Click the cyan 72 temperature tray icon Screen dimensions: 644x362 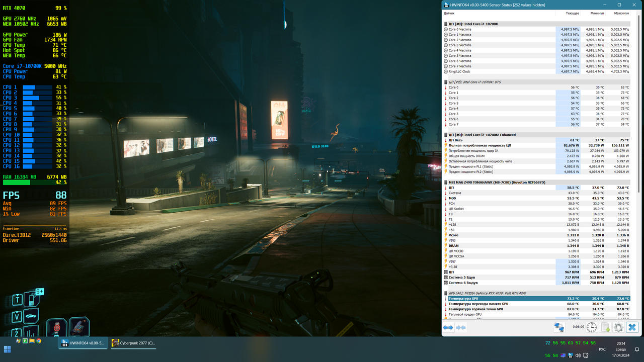548,343
